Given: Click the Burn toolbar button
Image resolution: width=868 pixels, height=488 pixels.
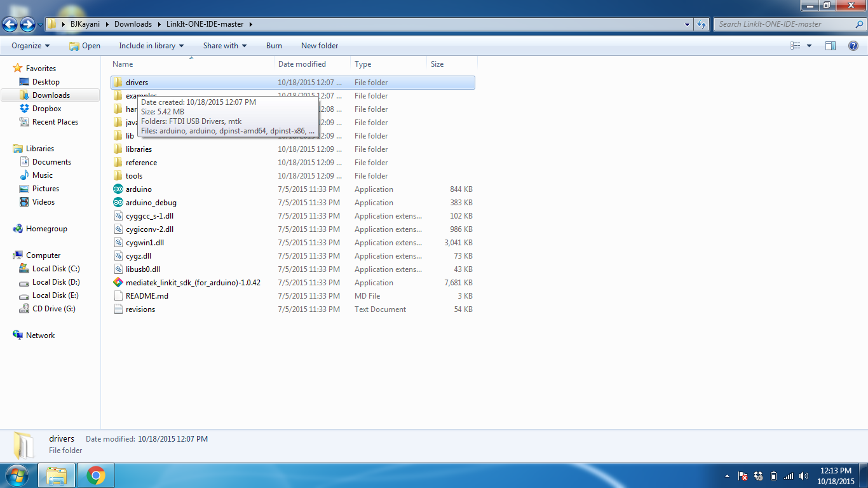Looking at the screenshot, I should click(x=274, y=46).
